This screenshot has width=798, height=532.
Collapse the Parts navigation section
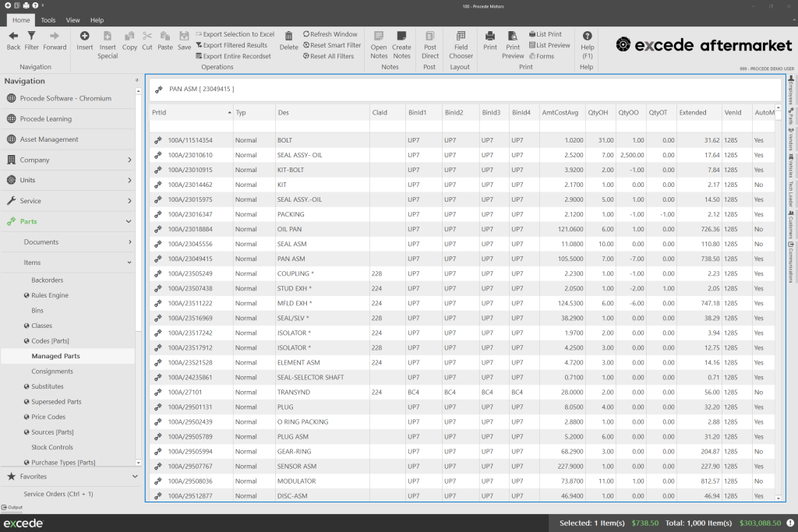point(129,221)
